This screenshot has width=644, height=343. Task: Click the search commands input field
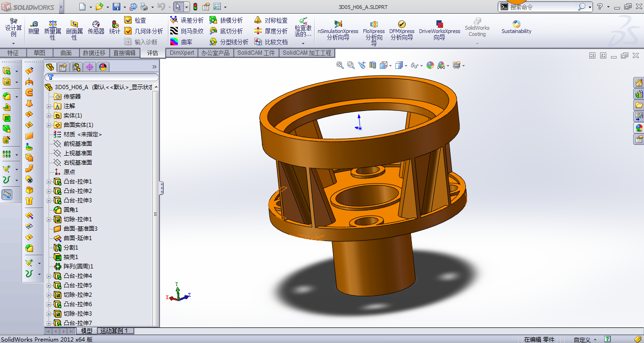click(543, 7)
